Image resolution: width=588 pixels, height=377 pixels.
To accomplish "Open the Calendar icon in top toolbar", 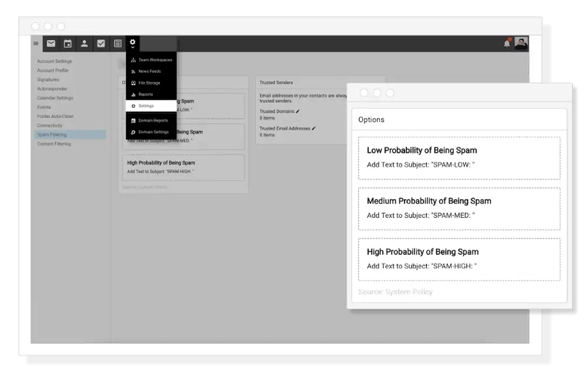I will [68, 43].
